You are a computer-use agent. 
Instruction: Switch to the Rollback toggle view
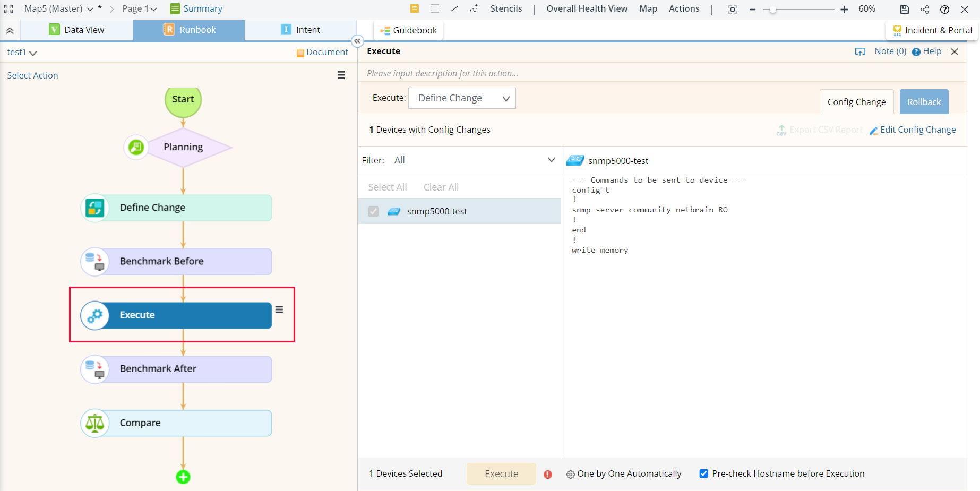point(924,101)
